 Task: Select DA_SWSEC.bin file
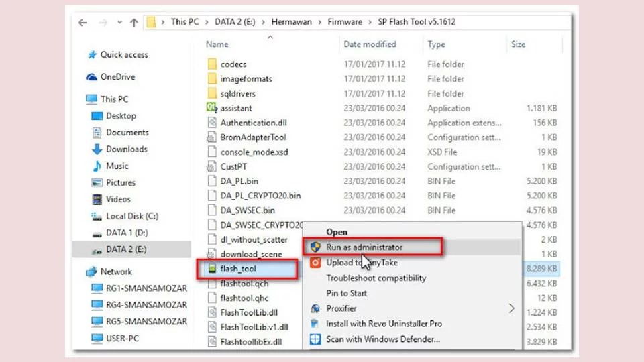point(248,210)
